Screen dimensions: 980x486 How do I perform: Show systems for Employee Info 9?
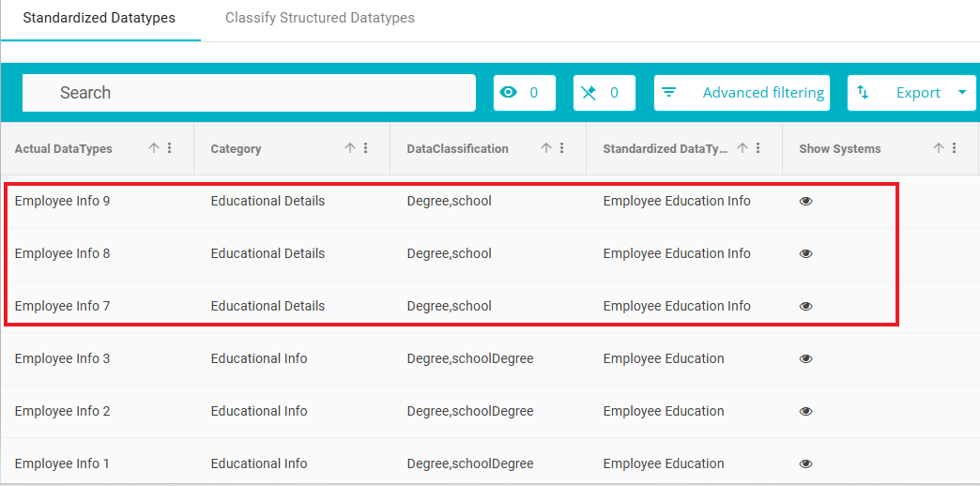pos(806,201)
